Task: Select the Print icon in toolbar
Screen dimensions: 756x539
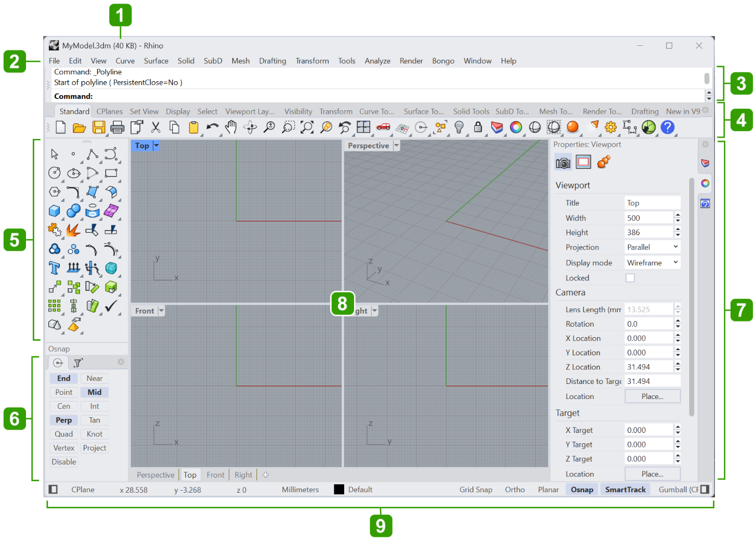Action: tap(118, 127)
